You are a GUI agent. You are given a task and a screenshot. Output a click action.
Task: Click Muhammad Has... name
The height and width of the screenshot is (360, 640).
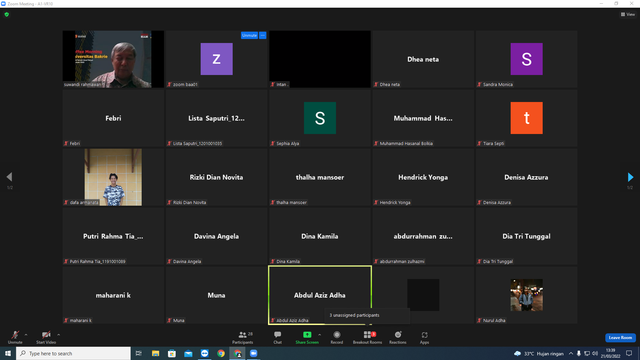coord(423,118)
